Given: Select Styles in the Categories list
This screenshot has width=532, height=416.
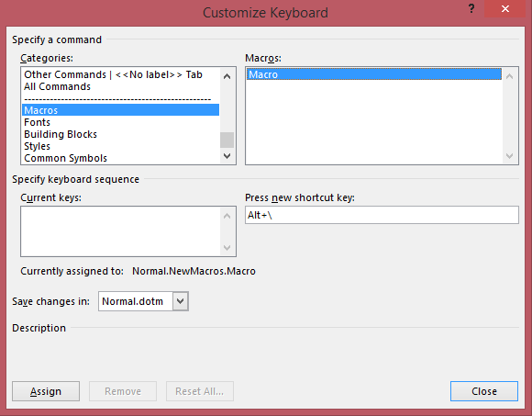Looking at the screenshot, I should (120, 146).
